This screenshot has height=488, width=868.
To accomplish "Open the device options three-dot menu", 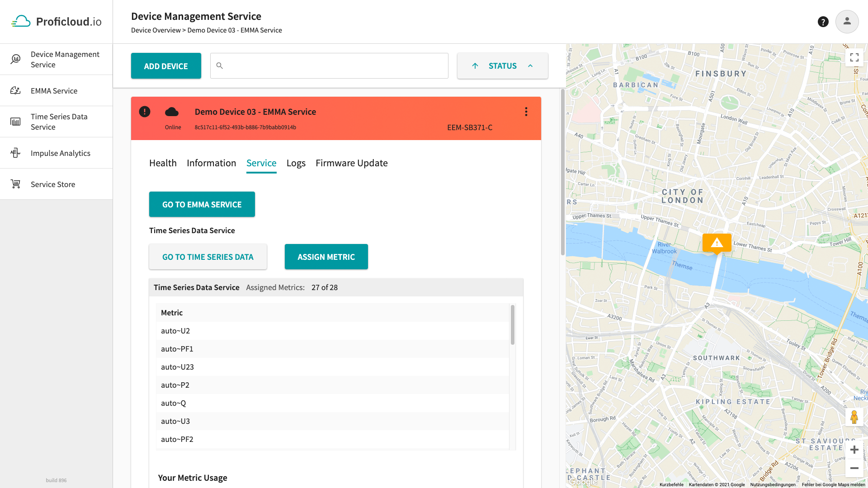I will click(526, 112).
